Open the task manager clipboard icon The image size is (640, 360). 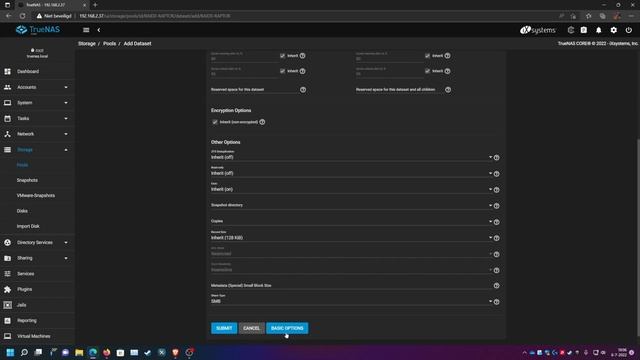tap(584, 30)
